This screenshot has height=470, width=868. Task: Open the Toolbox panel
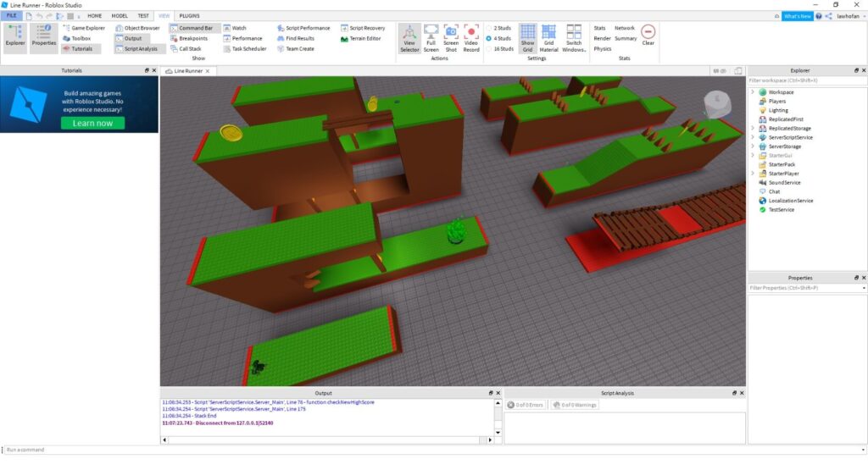(77, 38)
